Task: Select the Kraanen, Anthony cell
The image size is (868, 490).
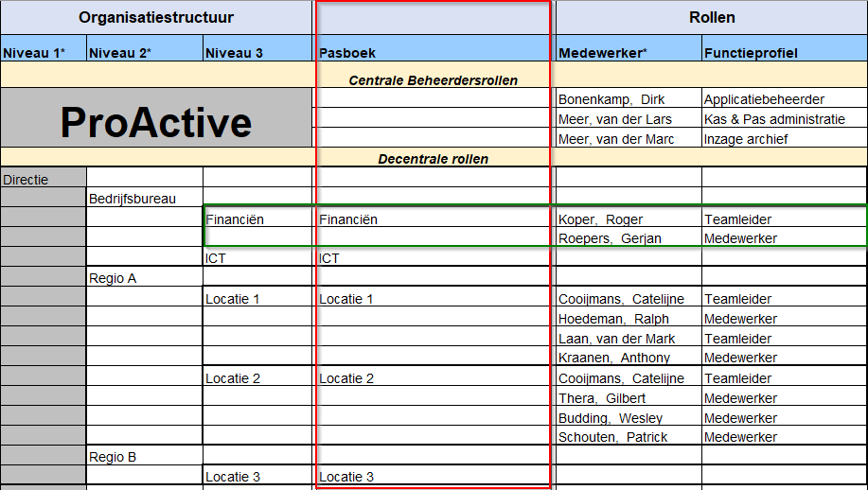Action: pos(629,356)
